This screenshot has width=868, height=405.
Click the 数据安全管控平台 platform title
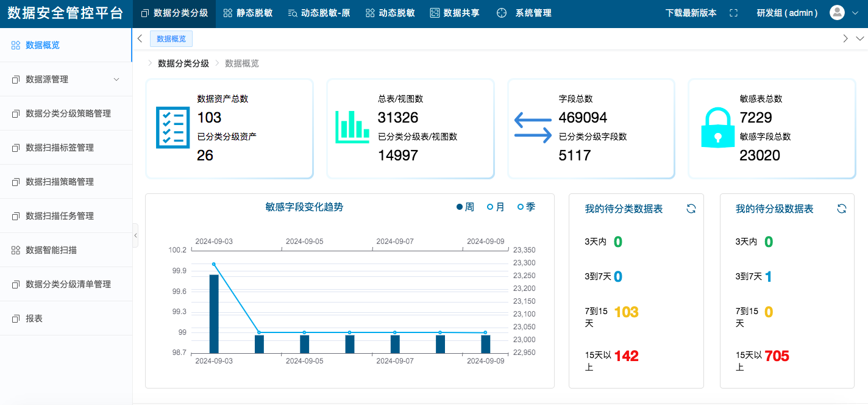65,13
